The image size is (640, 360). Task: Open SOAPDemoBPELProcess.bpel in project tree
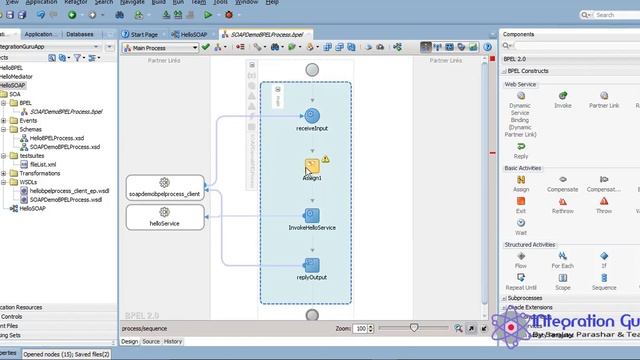coord(66,111)
